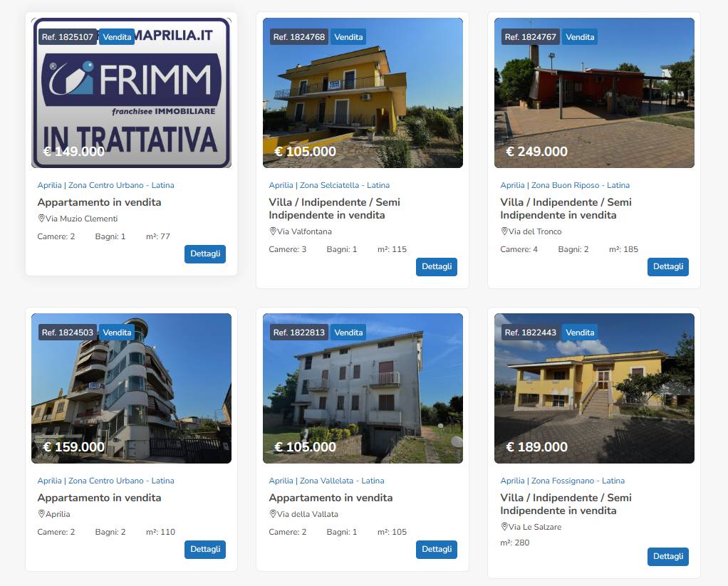
Task: View details of the Via del Tronco villa
Action: (667, 267)
